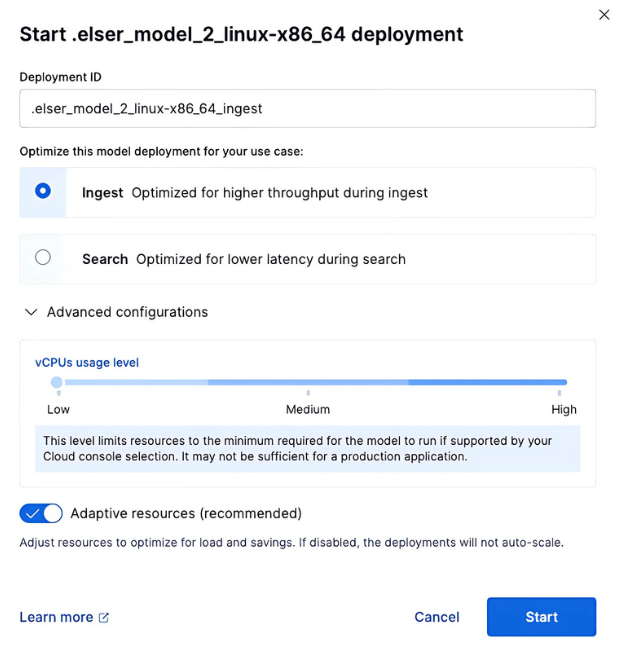Select the Search radio button

click(x=43, y=258)
